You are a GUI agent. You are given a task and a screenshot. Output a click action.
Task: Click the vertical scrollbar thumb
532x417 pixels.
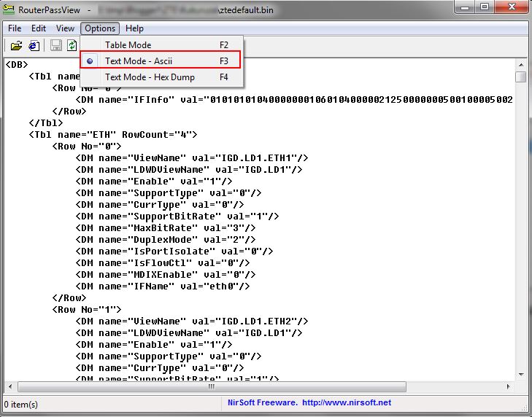[x=521, y=77]
